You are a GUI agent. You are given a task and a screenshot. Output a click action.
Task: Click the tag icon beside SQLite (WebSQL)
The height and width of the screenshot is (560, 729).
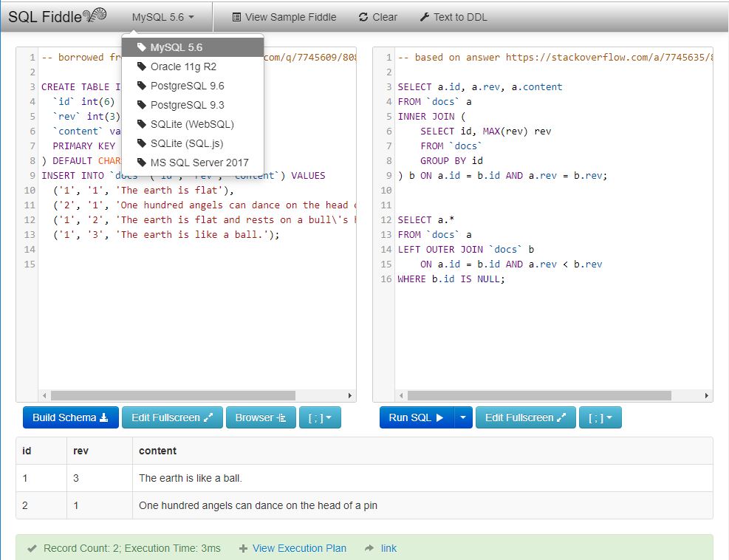pos(142,123)
